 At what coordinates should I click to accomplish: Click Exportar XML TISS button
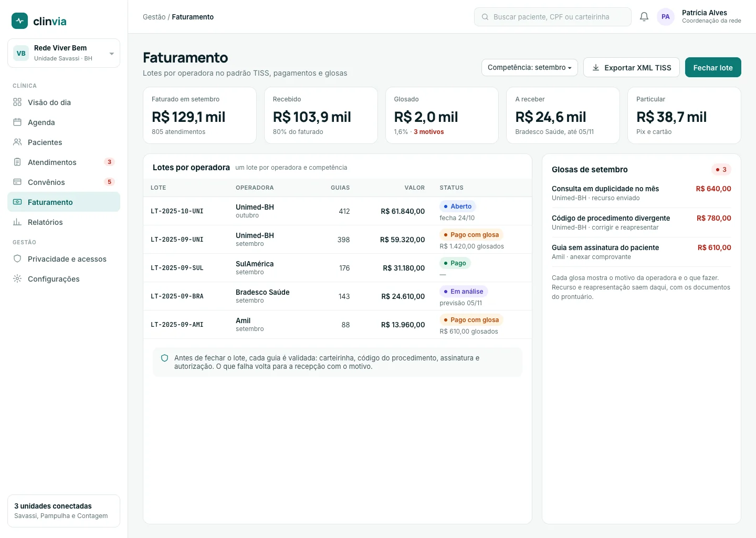(632, 67)
